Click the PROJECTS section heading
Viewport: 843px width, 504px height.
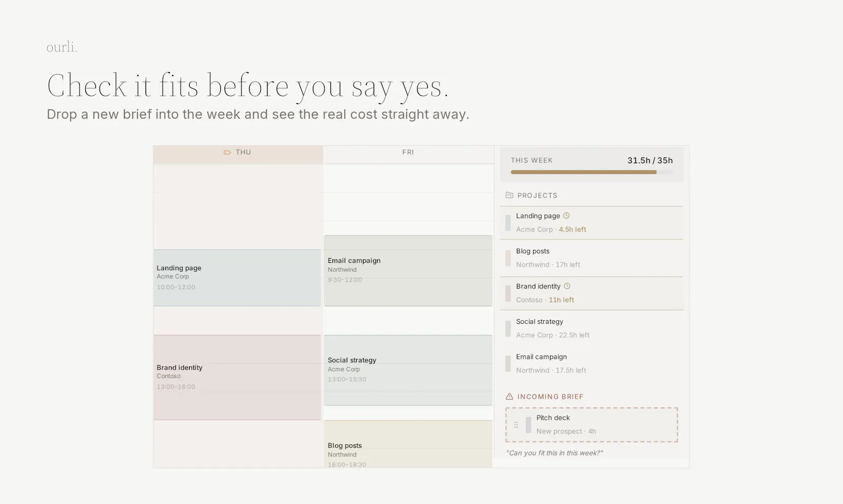(x=537, y=195)
